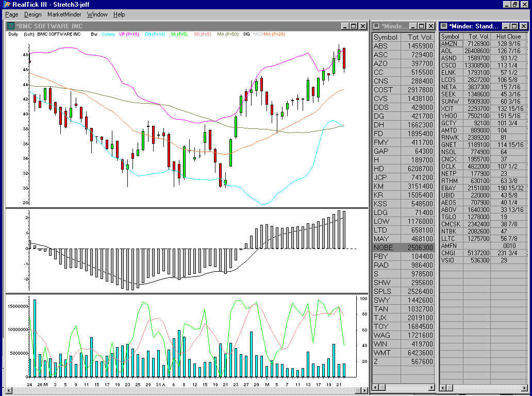Maximize the BMC Software chart window
Viewport: 532px width, 396px height.
(x=354, y=26)
